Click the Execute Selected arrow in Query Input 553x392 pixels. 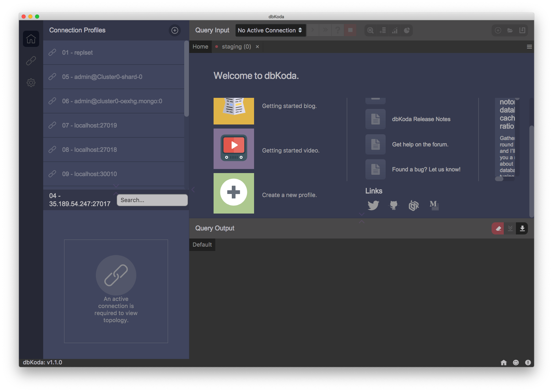click(x=313, y=30)
